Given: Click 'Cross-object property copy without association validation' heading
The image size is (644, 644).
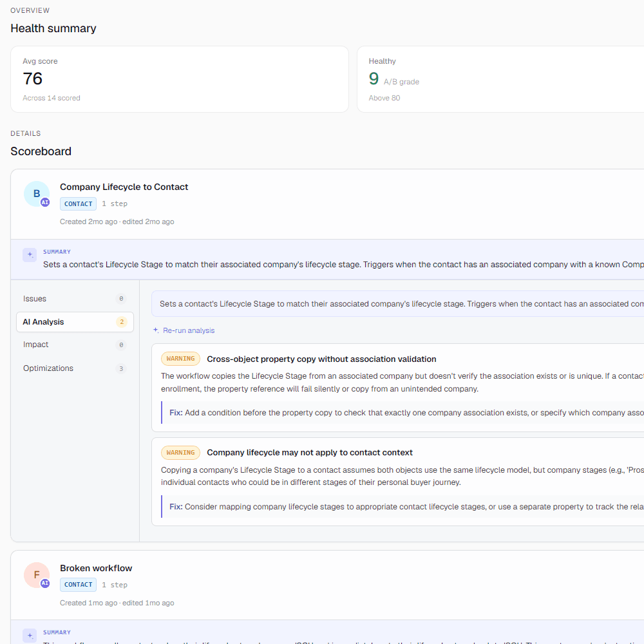Looking at the screenshot, I should (x=321, y=359).
